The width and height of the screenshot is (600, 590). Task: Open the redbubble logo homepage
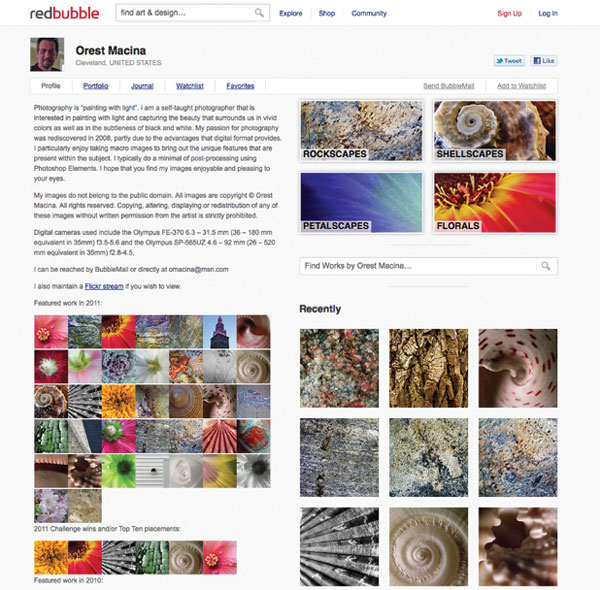point(65,13)
